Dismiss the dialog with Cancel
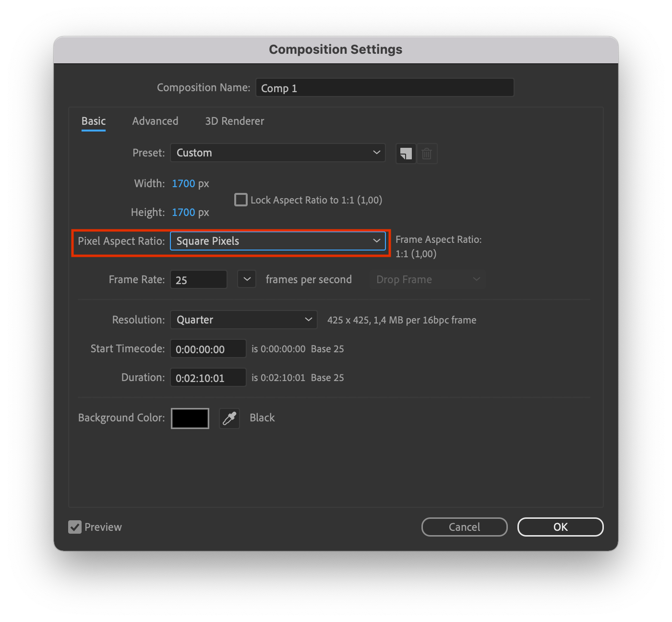 464,527
